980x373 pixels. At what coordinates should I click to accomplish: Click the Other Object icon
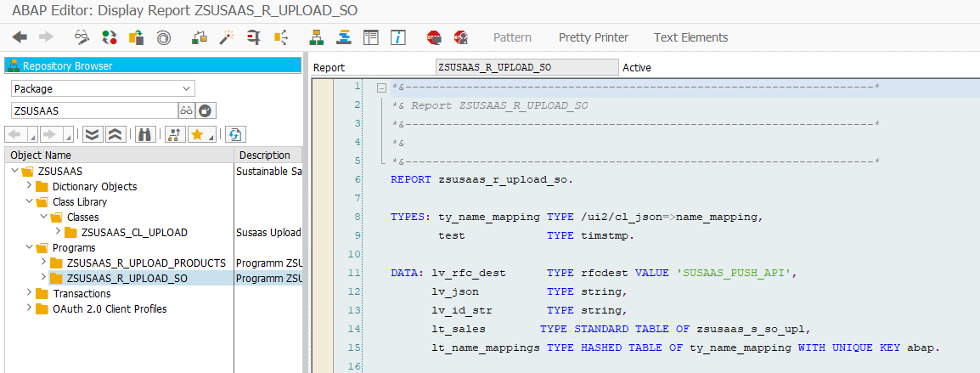136,37
